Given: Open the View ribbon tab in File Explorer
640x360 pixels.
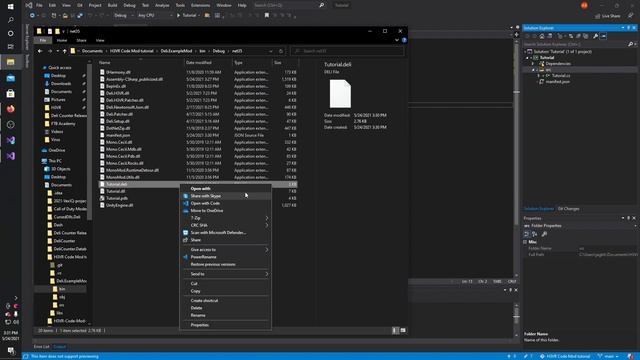Looking at the screenshot, I should (100, 40).
